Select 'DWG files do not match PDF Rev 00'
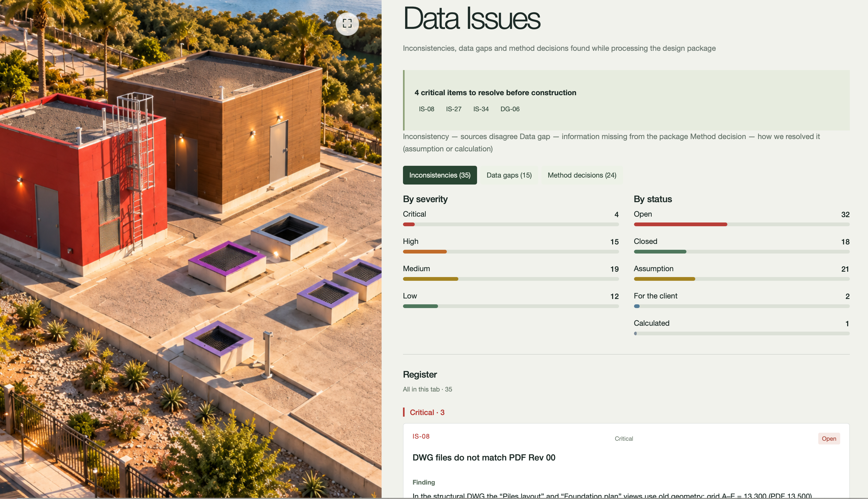The height and width of the screenshot is (499, 868). click(x=484, y=458)
